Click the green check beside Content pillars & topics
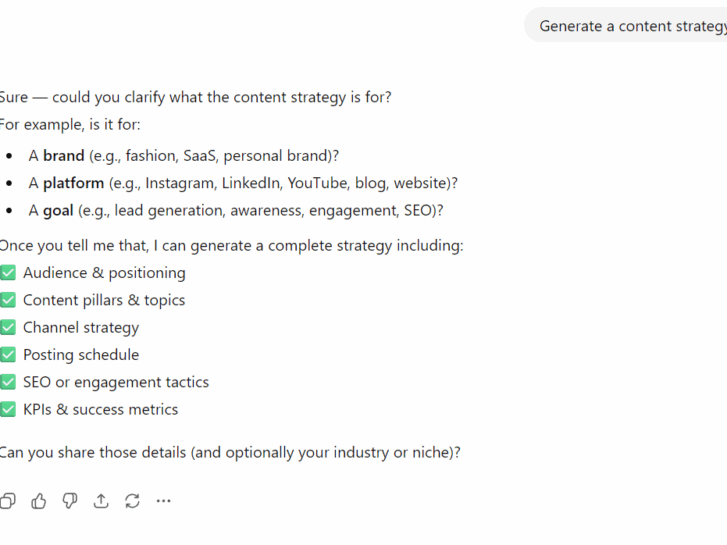The image size is (727, 545). [8, 300]
